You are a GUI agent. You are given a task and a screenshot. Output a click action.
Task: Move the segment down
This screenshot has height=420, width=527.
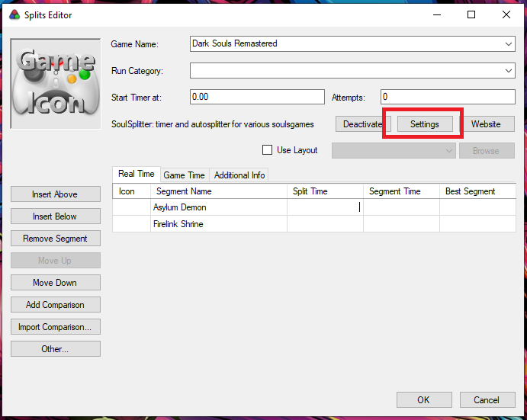pos(55,283)
